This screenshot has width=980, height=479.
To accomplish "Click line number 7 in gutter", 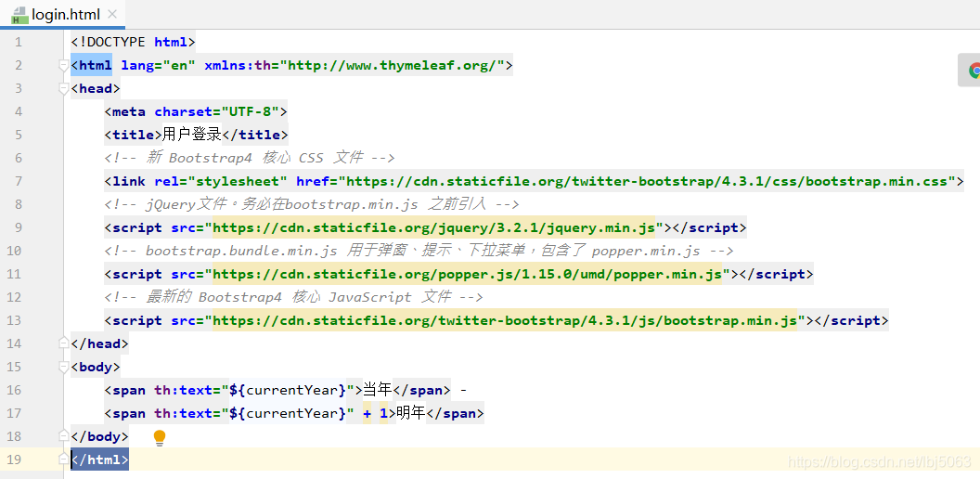I will point(19,181).
